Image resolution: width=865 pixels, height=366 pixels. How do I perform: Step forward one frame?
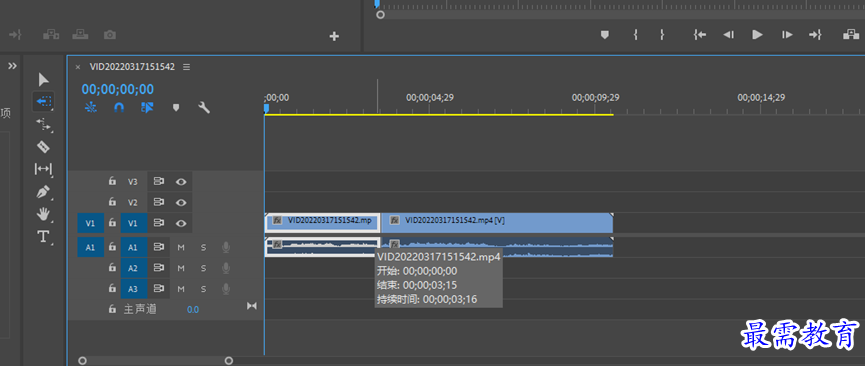(787, 35)
